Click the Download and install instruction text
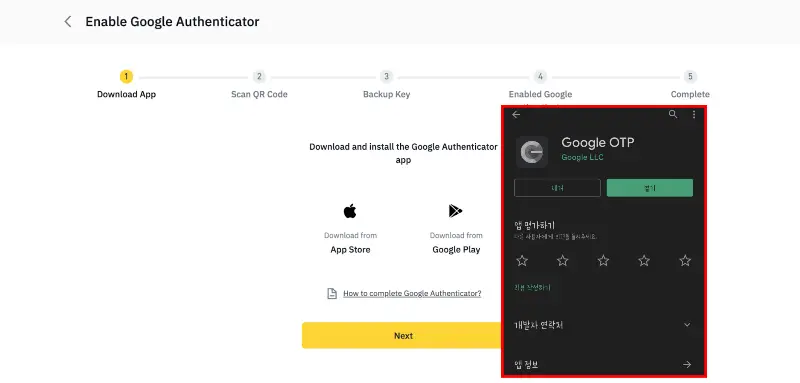The image size is (800, 383). 403,153
